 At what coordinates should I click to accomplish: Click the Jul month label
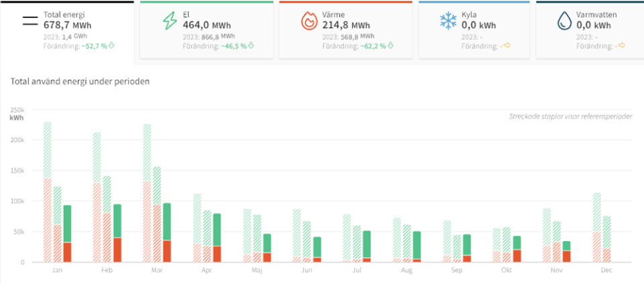(x=358, y=271)
